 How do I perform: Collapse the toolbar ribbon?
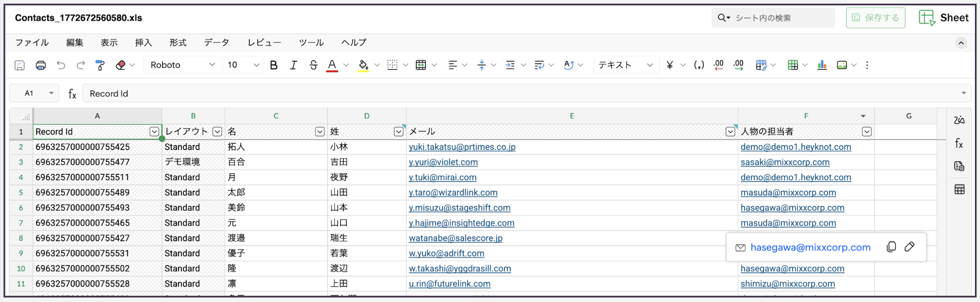point(961,43)
